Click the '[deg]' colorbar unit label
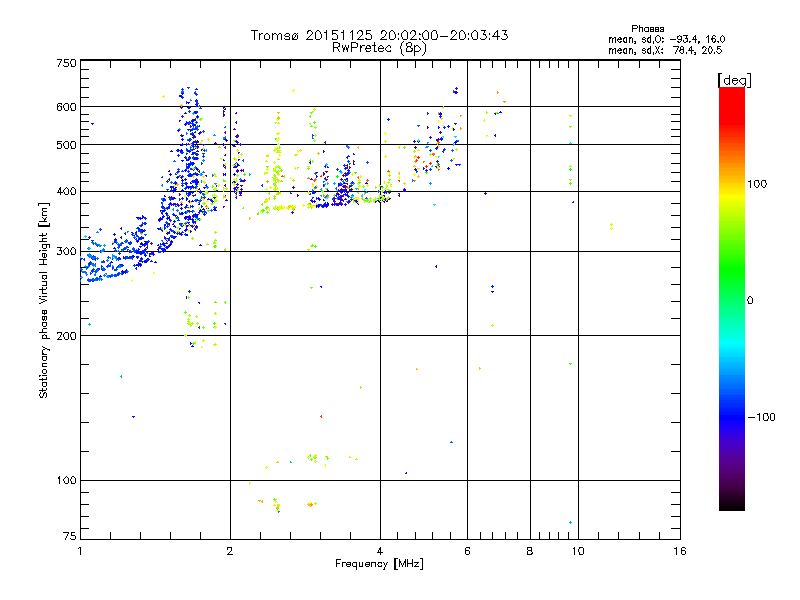This screenshot has height=600, width=800. [734, 80]
